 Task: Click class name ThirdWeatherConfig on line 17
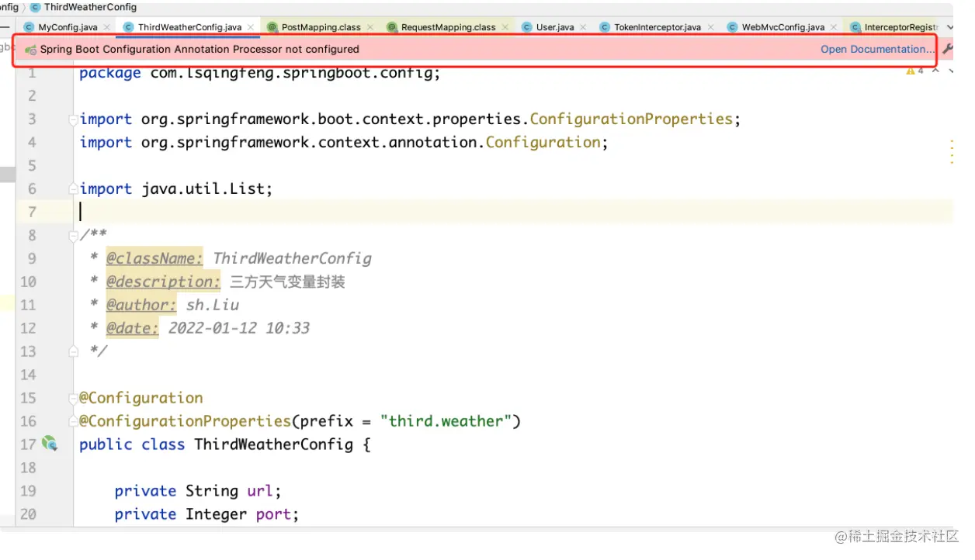pyautogui.click(x=274, y=444)
